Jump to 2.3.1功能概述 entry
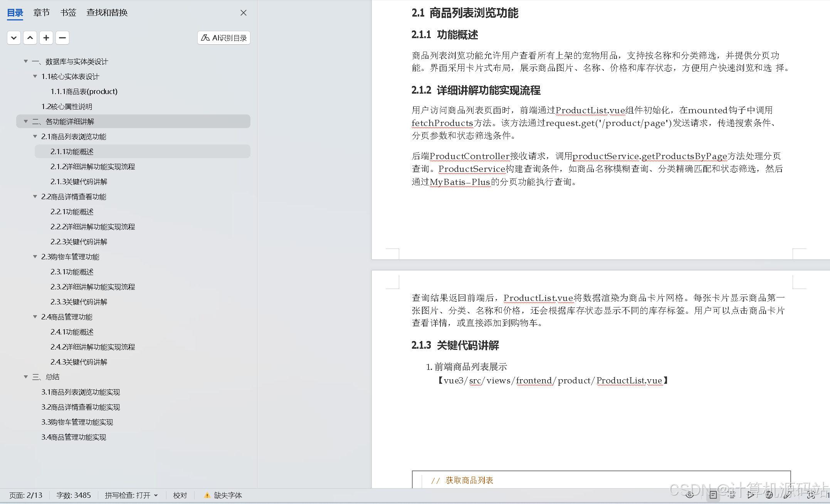Viewport: 830px width, 504px height. pos(72,272)
